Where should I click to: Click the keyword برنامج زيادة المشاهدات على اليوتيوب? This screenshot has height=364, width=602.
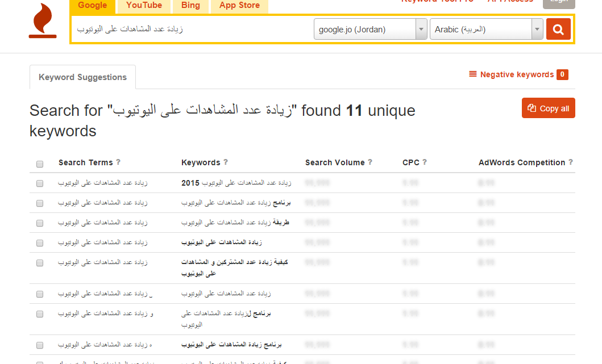click(x=231, y=345)
